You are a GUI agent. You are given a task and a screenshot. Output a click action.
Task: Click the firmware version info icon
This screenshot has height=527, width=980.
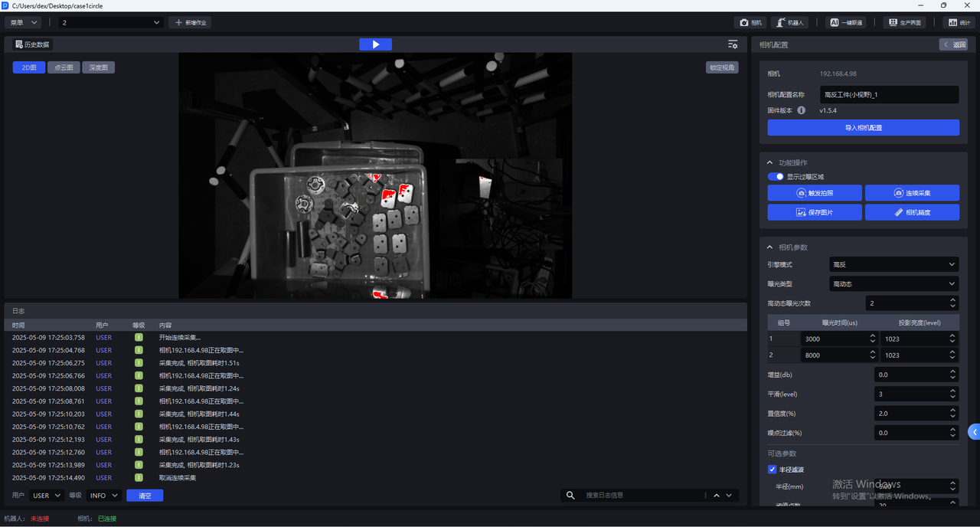802,110
